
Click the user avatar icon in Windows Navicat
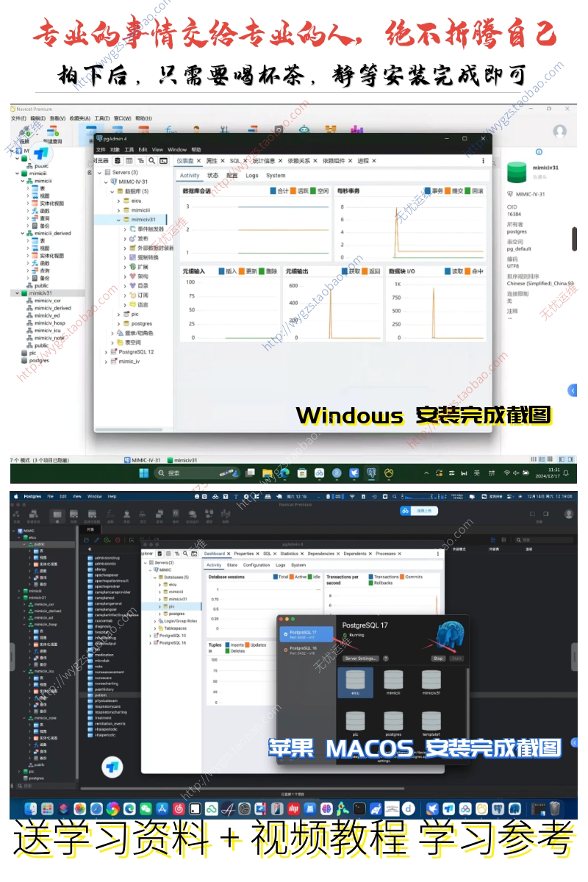[559, 131]
